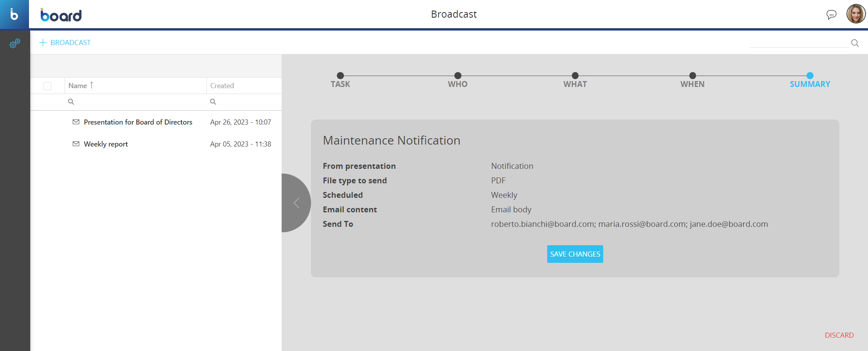Sort by the Created column header
This screenshot has width=868, height=351.
(x=222, y=86)
